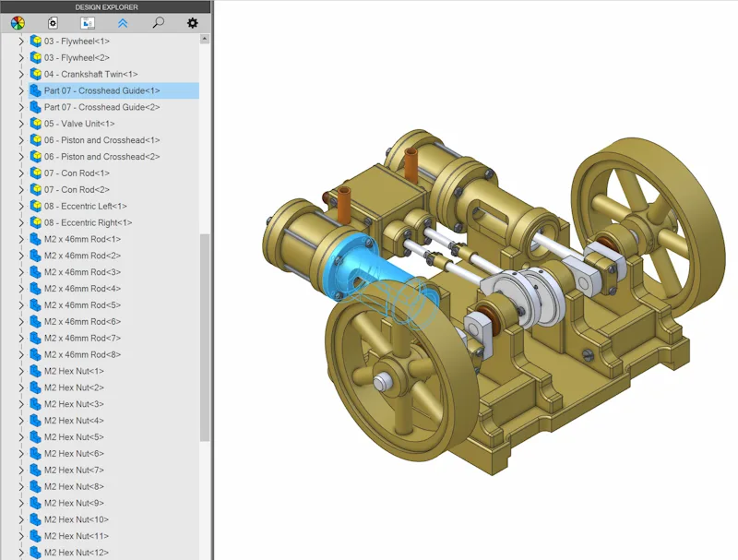Click the assembly icon for 05 - Valve Unit<1>
The width and height of the screenshot is (738, 560).
[36, 124]
